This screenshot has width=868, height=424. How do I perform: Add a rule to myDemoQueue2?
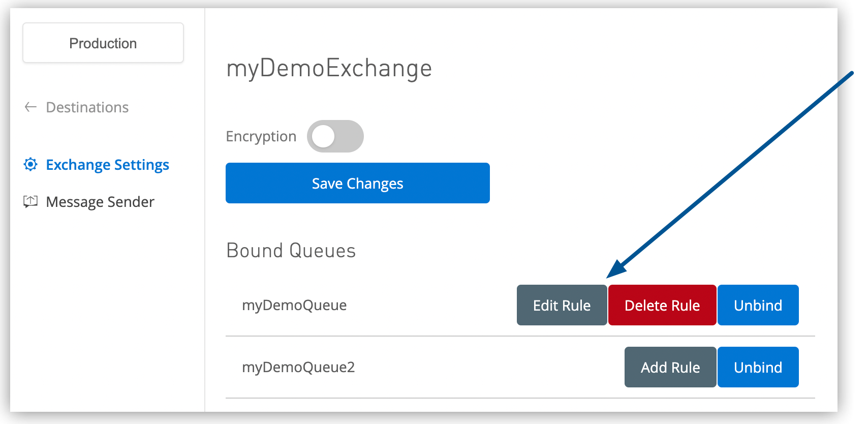pos(669,367)
